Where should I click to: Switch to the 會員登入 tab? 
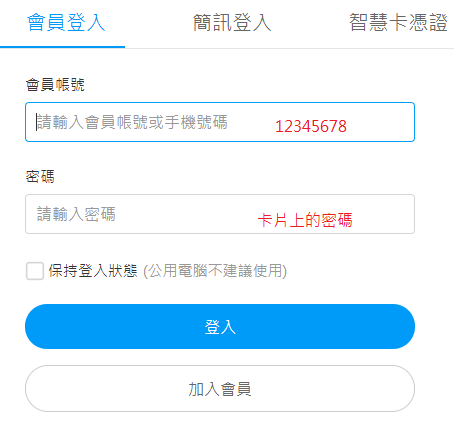pyautogui.click(x=66, y=23)
